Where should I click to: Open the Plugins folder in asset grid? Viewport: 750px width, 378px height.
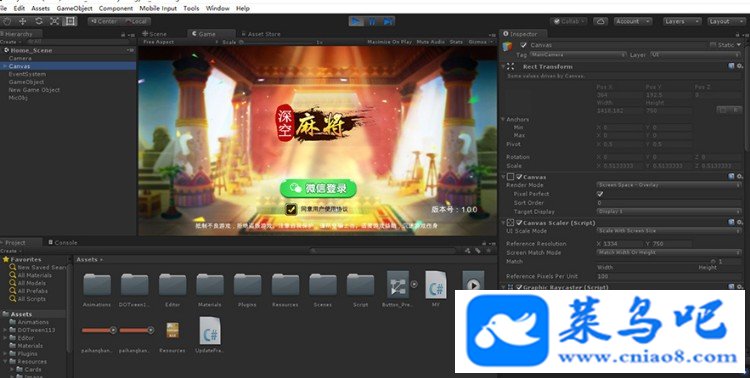coord(247,285)
